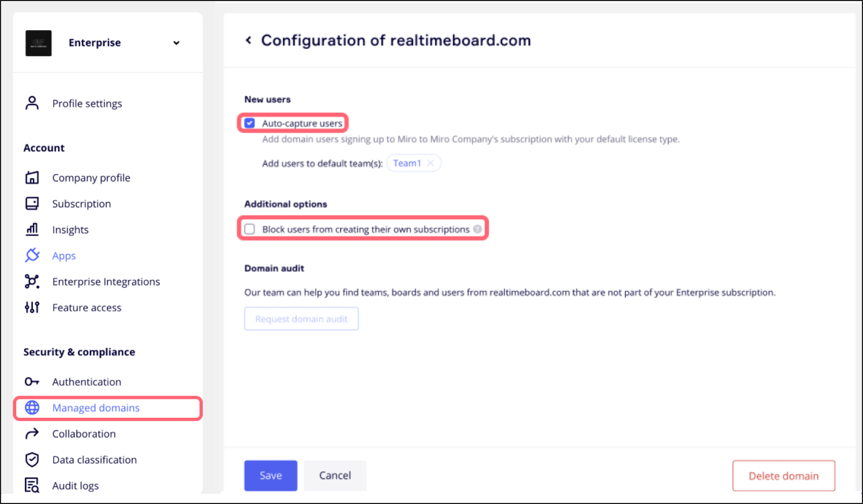Click the back arrow on Configuration page
The image size is (863, 504).
(248, 40)
